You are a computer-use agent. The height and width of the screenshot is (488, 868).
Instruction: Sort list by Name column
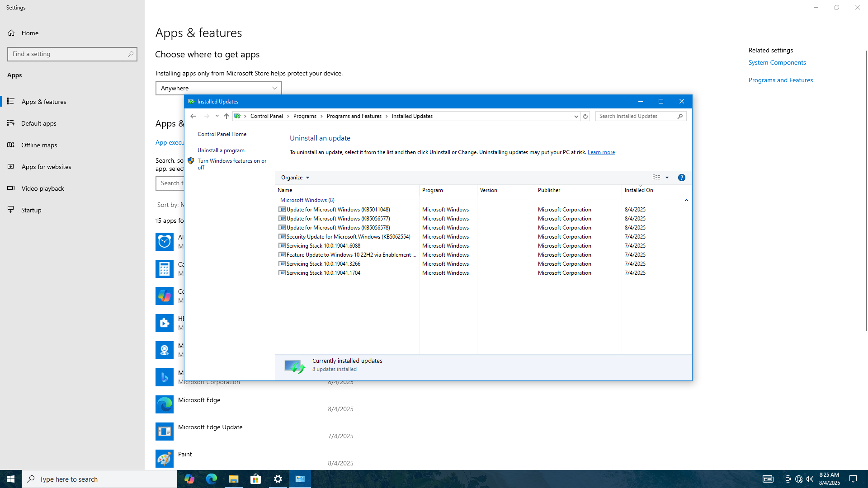[x=347, y=190]
